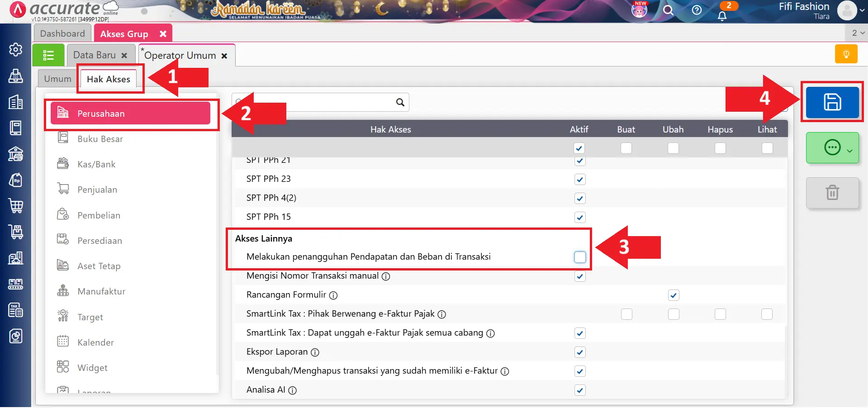Open the notification bell icon
The height and width of the screenshot is (408, 868).
click(722, 16)
